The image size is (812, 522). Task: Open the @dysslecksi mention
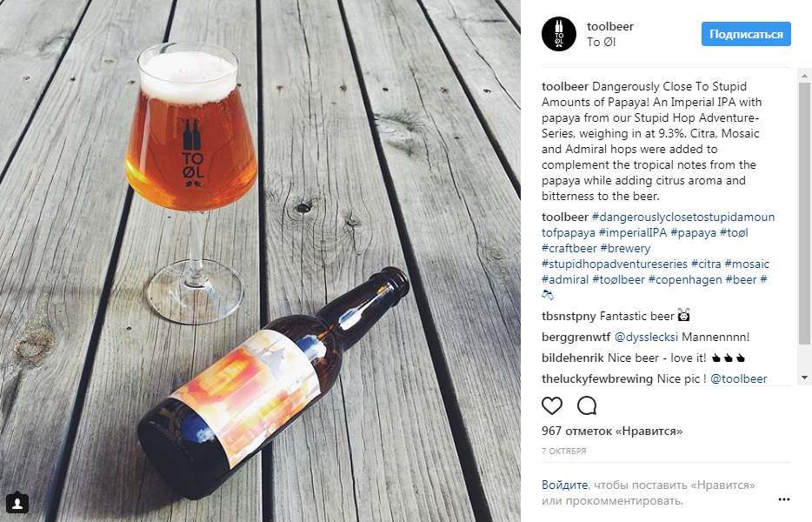(x=646, y=337)
